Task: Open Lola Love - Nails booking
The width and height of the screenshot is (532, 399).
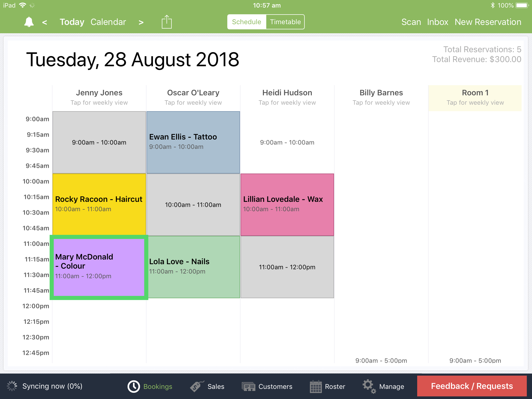Action: click(x=194, y=267)
